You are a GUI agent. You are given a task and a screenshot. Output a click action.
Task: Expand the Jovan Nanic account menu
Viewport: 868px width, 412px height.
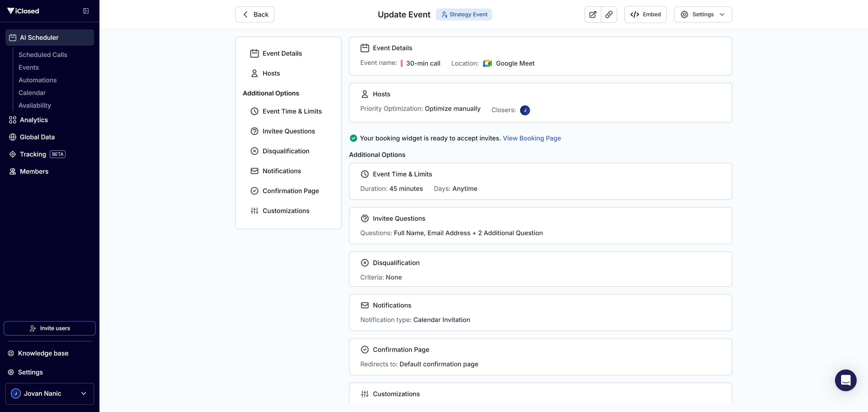coord(50,393)
